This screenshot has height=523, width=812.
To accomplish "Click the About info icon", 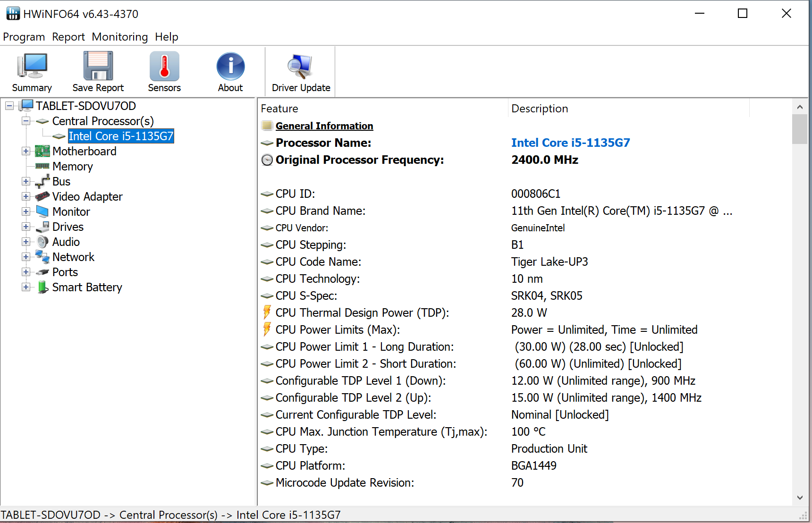I will point(230,67).
